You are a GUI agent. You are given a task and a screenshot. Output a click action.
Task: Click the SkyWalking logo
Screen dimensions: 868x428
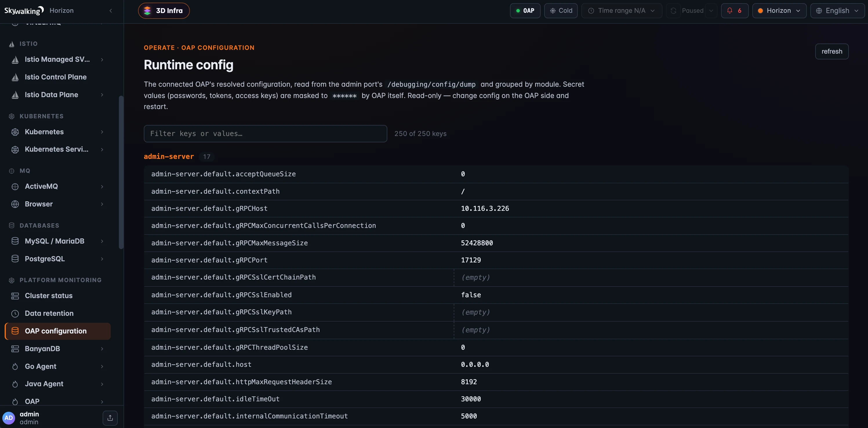[24, 11]
